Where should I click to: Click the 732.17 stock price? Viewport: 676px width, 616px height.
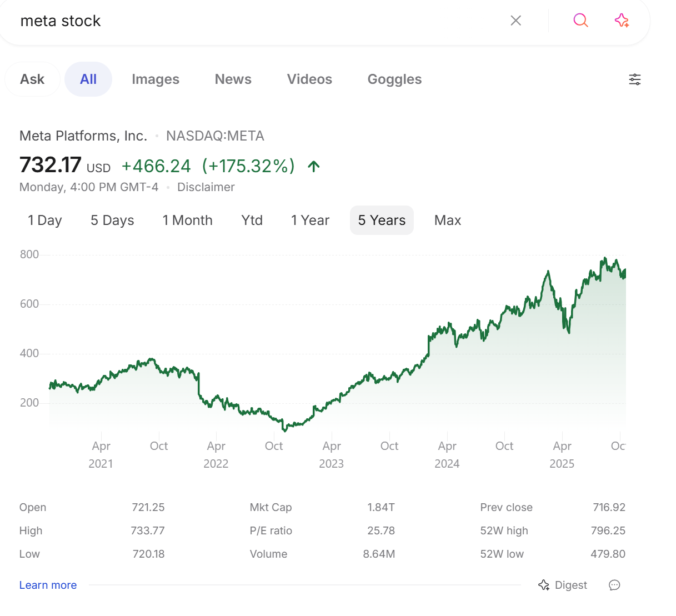click(51, 165)
